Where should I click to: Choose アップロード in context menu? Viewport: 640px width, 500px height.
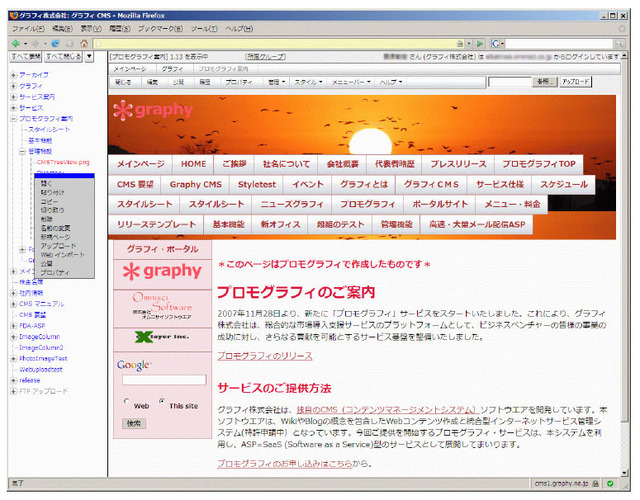click(x=58, y=246)
